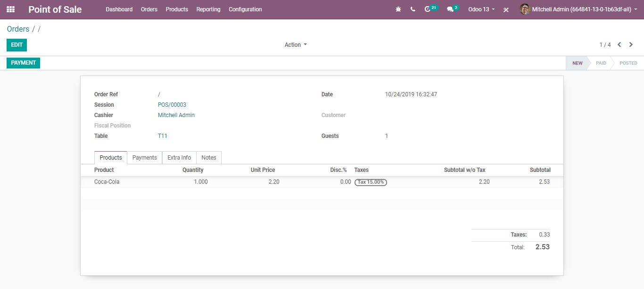Click Mitchell Admin avatar picture
This screenshot has width=644, height=289.
pyautogui.click(x=525, y=9)
